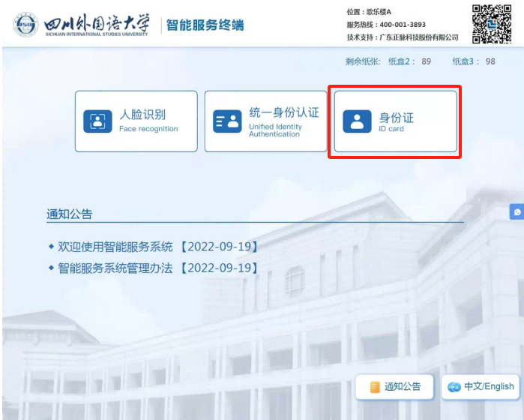
Task: Click the ID card person icon
Action: (x=357, y=121)
